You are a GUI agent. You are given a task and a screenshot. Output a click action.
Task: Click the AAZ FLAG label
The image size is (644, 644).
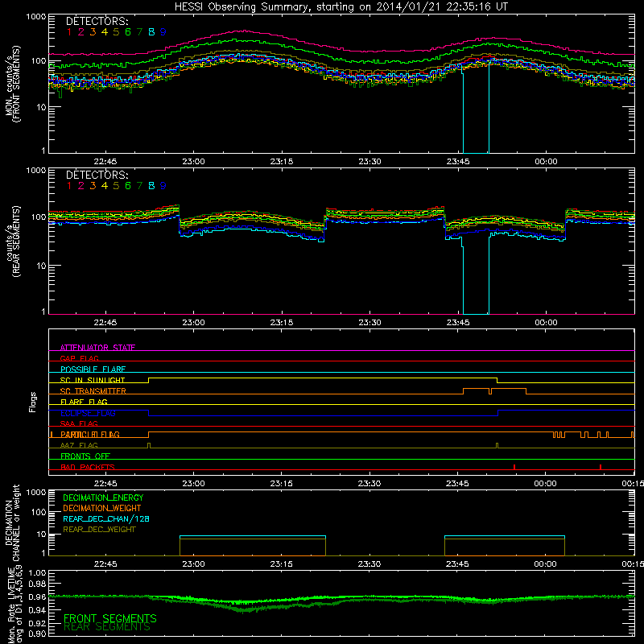point(79,446)
